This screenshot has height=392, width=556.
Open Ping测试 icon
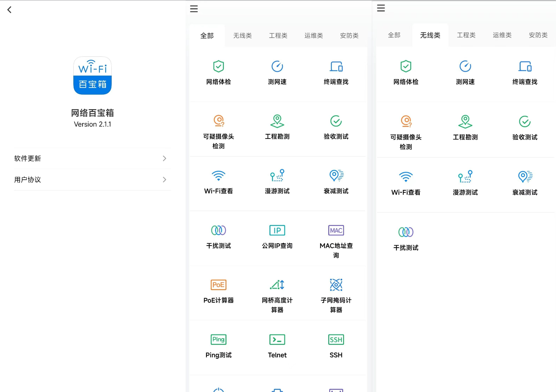click(219, 339)
